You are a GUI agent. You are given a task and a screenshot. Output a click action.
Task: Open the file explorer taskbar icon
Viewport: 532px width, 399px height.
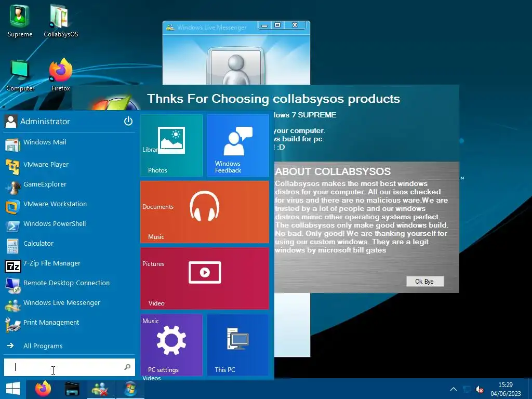coord(72,389)
